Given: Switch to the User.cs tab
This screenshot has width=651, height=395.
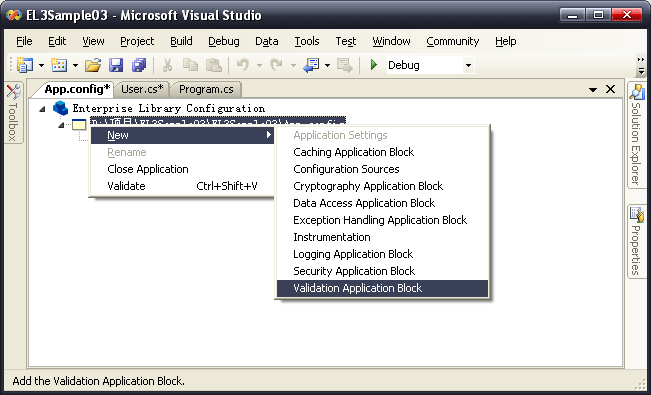Looking at the screenshot, I should pos(142,89).
